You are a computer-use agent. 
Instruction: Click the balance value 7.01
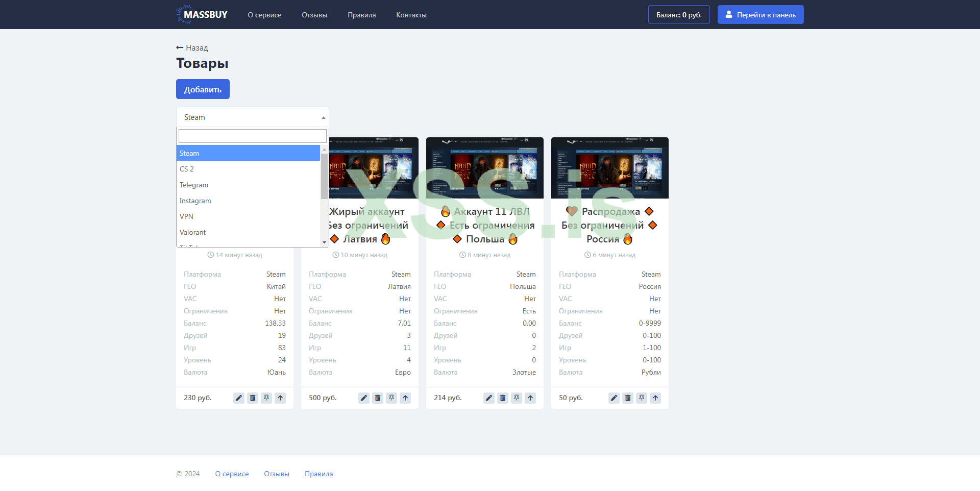(x=404, y=323)
